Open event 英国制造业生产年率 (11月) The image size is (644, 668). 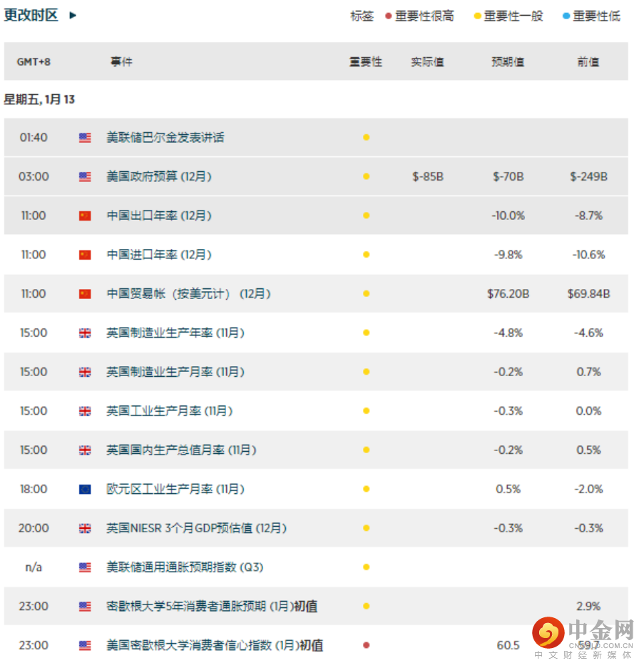(x=175, y=333)
